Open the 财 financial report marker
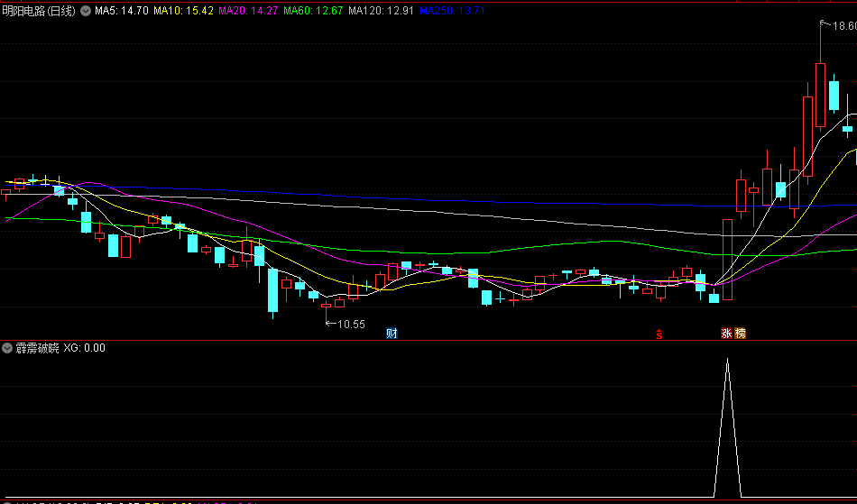This screenshot has width=857, height=504. click(x=392, y=333)
